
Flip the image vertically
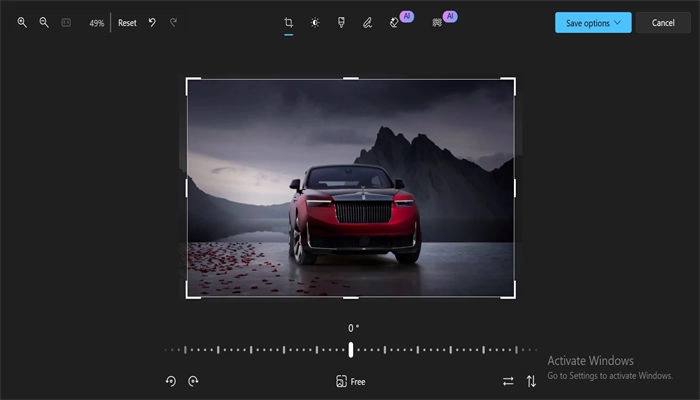point(531,381)
